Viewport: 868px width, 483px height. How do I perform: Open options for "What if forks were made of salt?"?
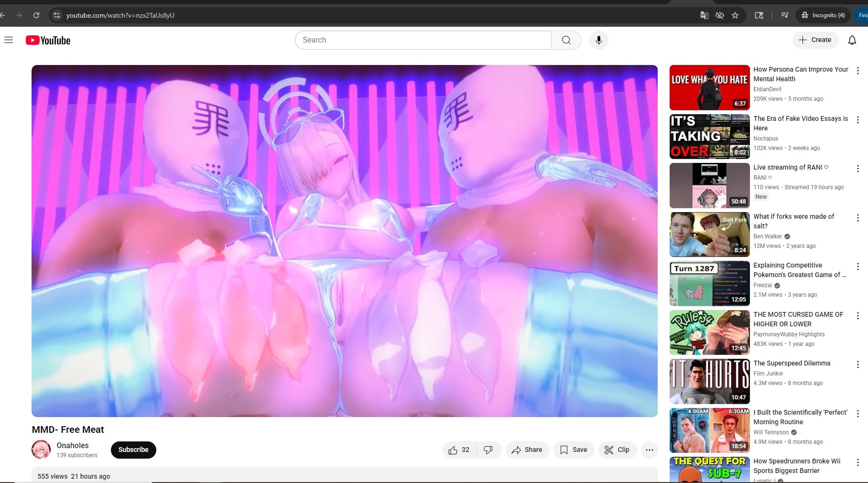pos(858,218)
